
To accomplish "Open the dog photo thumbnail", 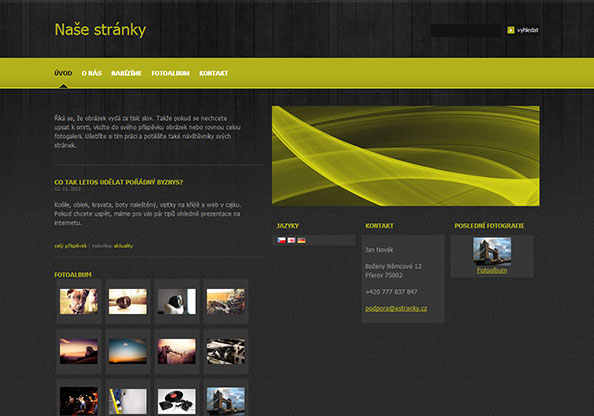I will 79,301.
